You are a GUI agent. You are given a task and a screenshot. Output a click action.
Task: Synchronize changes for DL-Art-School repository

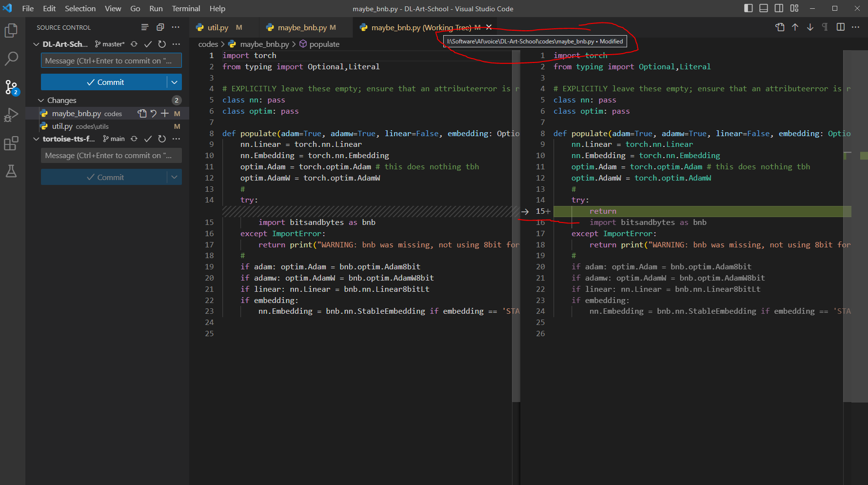[134, 44]
